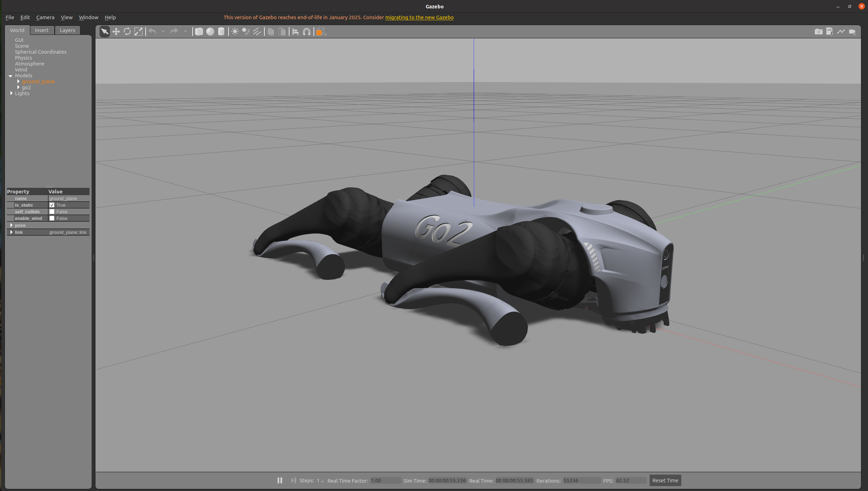Add a spot light
This screenshot has width=868, height=491.
click(x=246, y=32)
